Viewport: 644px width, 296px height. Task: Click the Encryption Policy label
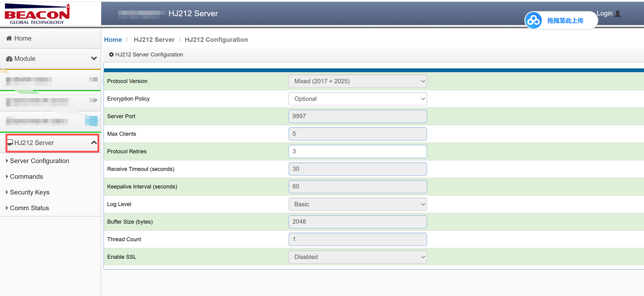tap(128, 99)
